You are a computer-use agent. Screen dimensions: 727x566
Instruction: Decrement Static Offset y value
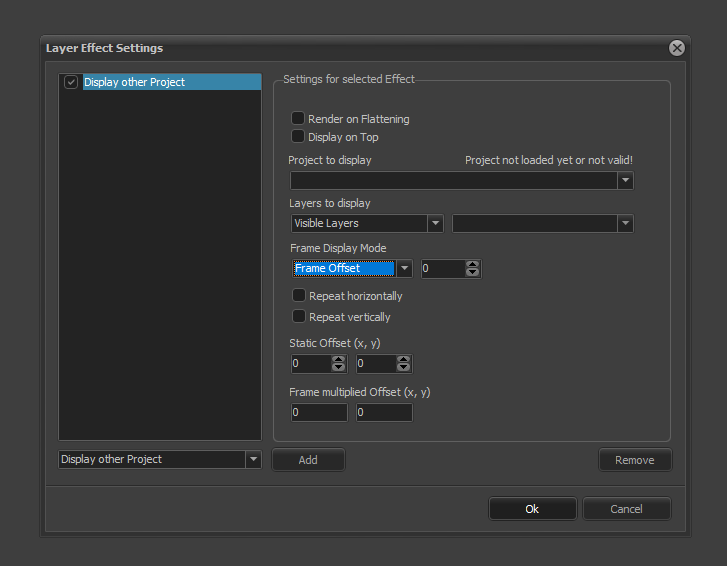tap(404, 369)
